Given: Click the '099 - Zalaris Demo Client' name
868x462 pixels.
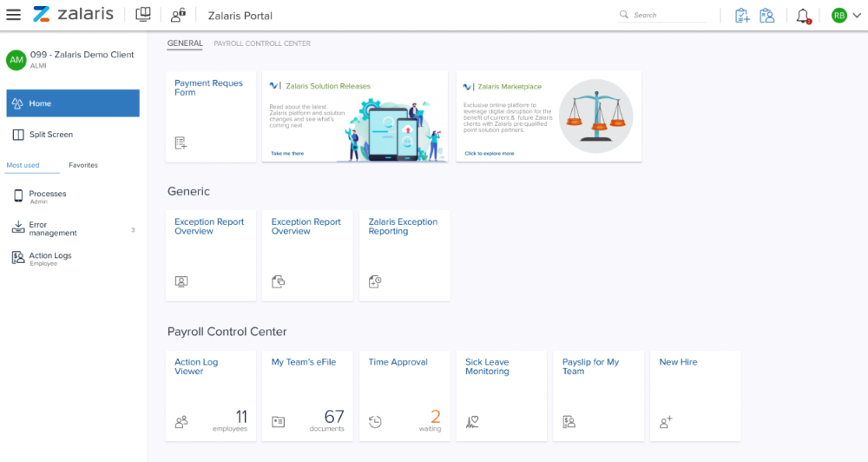Looking at the screenshot, I should (82, 55).
